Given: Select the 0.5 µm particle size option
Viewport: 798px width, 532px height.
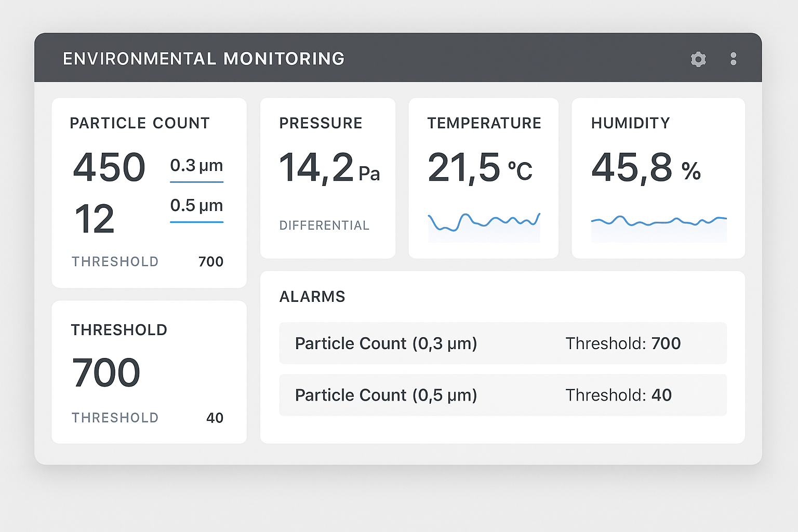Looking at the screenshot, I should click(196, 205).
